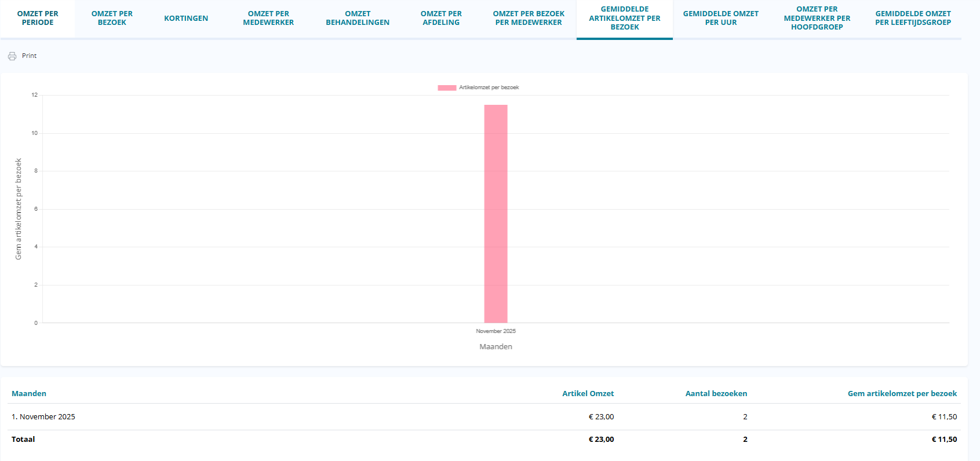
Task: Click the November 2025 chart bar
Action: (x=496, y=214)
